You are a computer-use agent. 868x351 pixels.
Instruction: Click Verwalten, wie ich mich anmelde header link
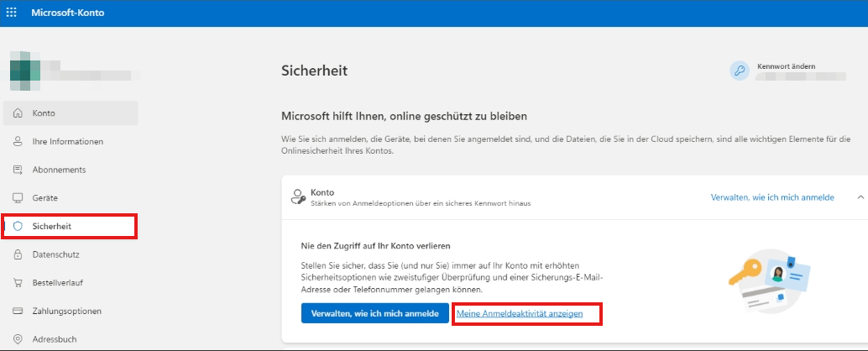tap(772, 197)
